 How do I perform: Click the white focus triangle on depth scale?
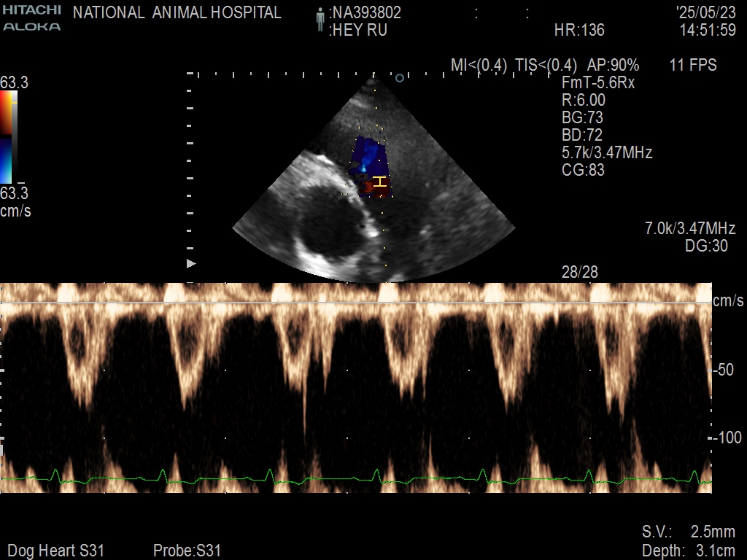(x=192, y=263)
